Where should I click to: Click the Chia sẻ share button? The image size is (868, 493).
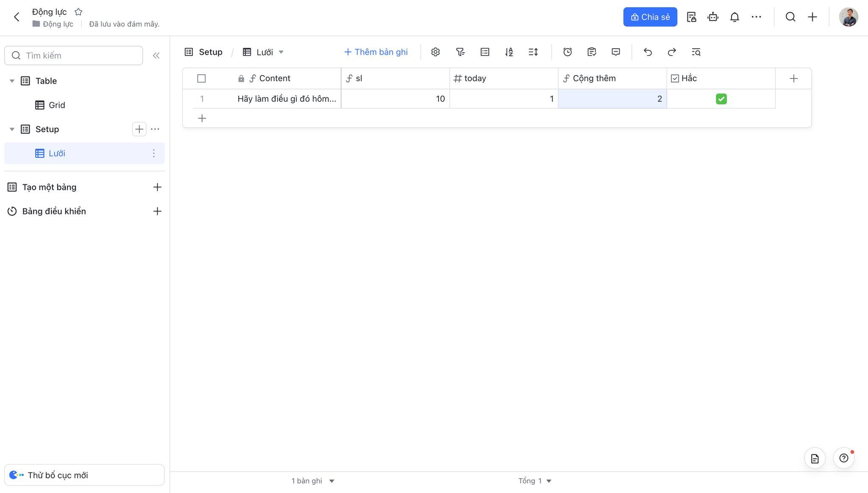(x=650, y=17)
